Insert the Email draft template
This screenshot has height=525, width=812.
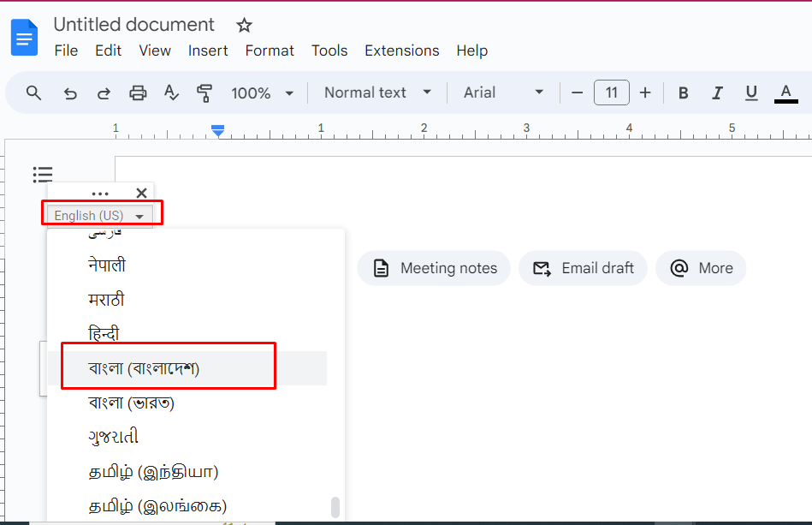(583, 268)
